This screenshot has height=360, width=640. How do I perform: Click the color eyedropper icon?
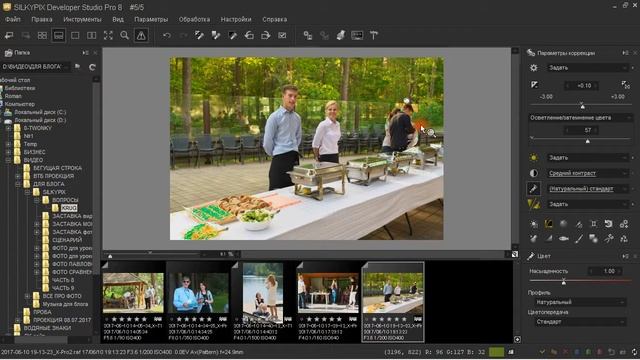click(533, 189)
